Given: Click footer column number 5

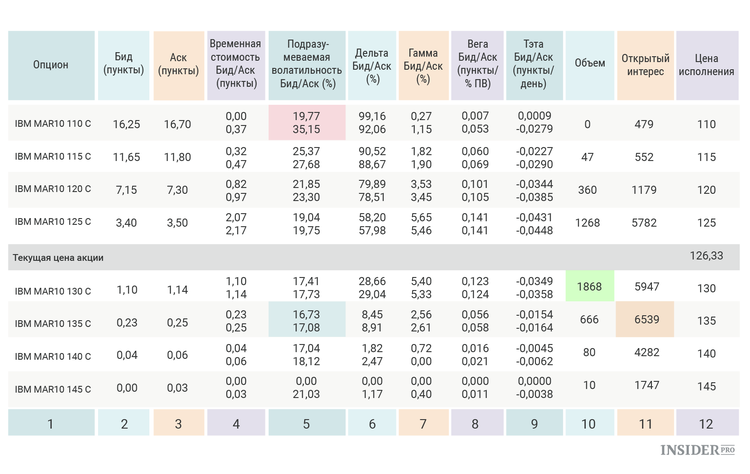Looking at the screenshot, I should [x=307, y=423].
